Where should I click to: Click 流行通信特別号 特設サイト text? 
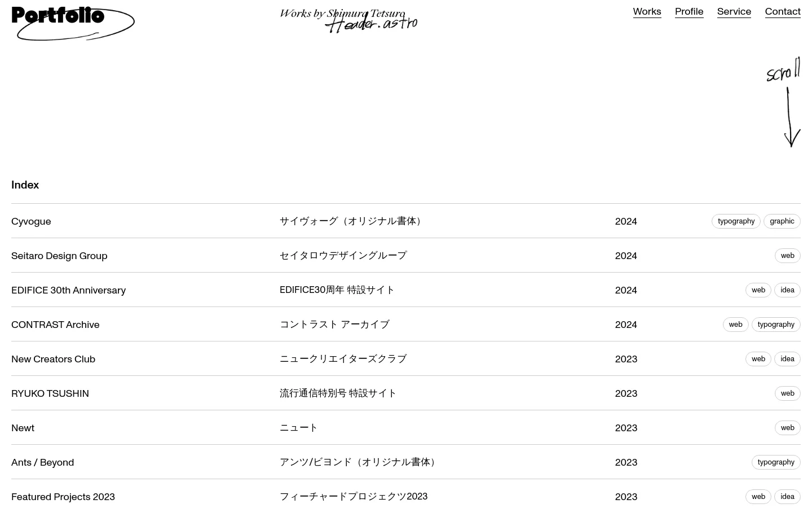click(x=338, y=393)
